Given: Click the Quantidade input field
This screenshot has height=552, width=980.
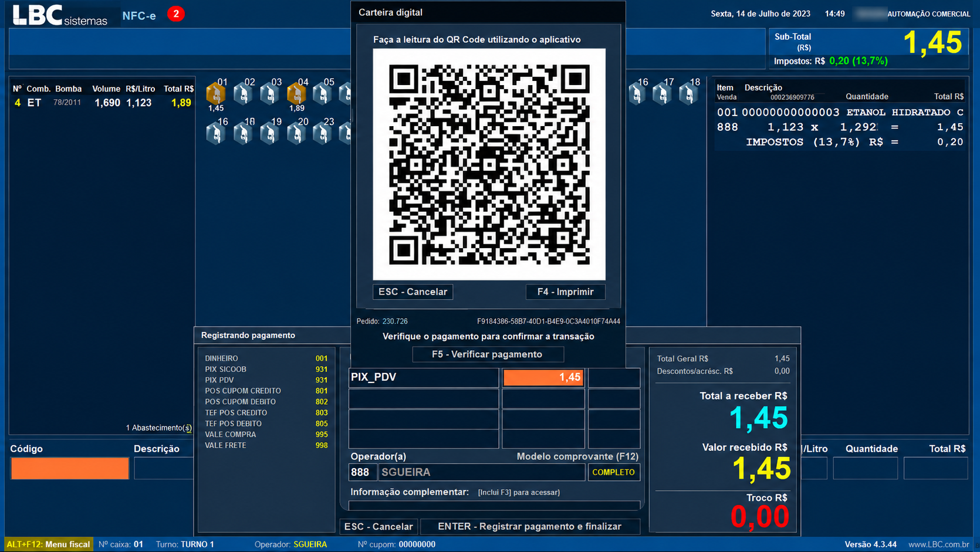Looking at the screenshot, I should click(x=866, y=469).
